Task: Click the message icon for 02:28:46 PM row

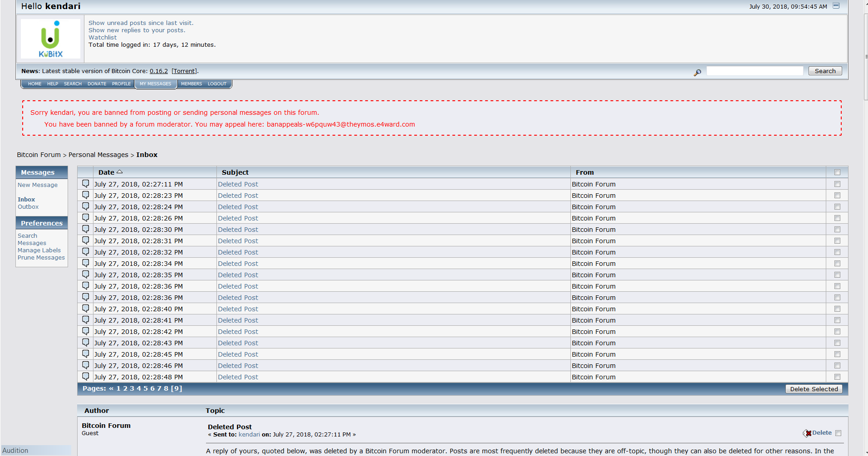Action: 85,365
